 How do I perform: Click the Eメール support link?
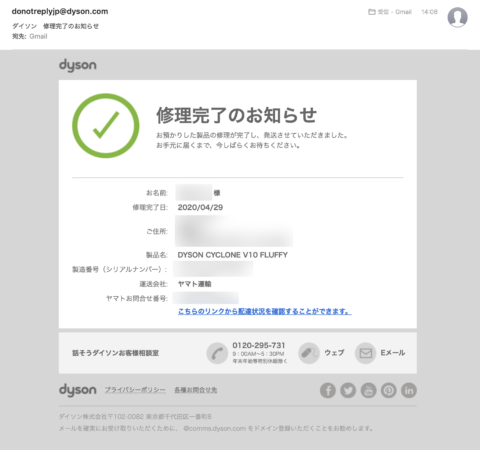pyautogui.click(x=393, y=353)
